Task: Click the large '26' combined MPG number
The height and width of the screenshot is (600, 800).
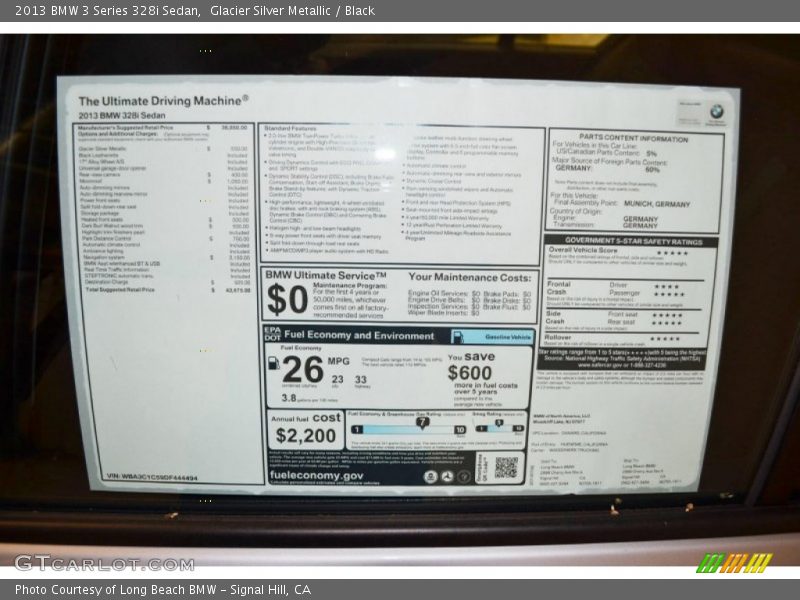Action: point(303,369)
